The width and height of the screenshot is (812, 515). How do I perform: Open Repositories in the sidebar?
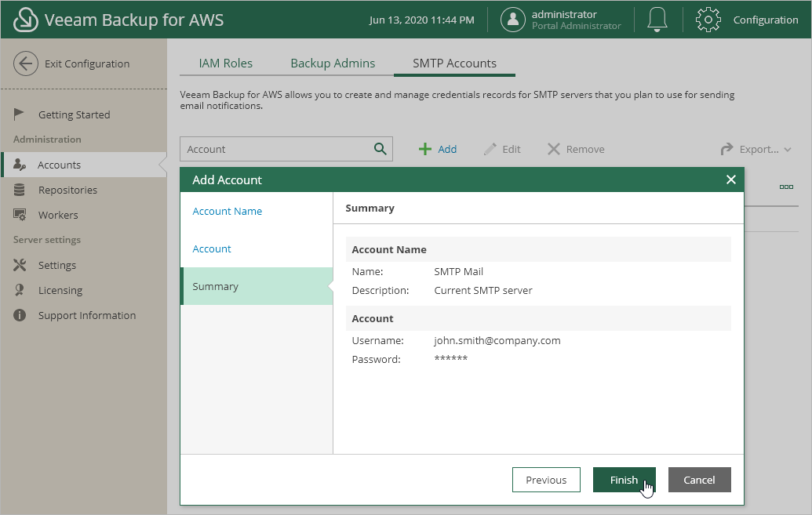[67, 190]
